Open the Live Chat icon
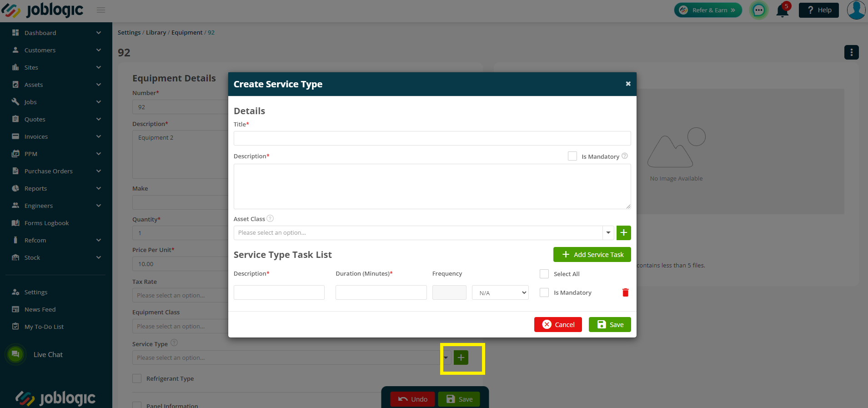 pyautogui.click(x=15, y=354)
